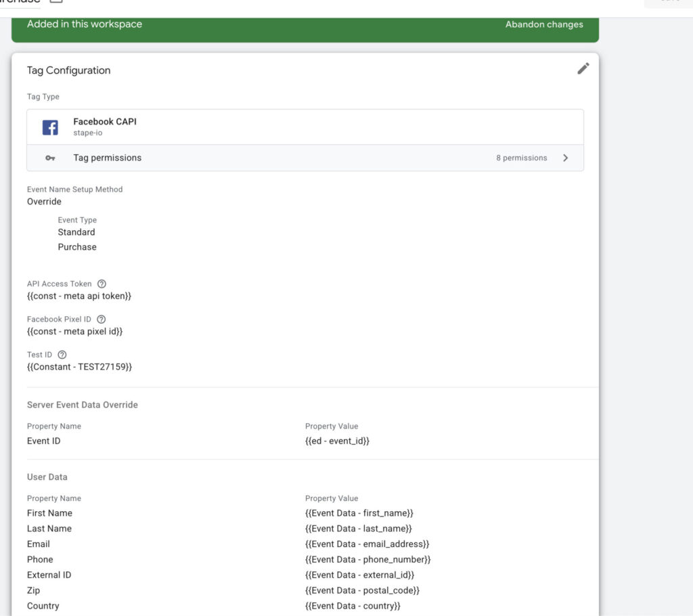Select the Facebook CAPI tag type title
The height and width of the screenshot is (616, 693).
point(105,122)
